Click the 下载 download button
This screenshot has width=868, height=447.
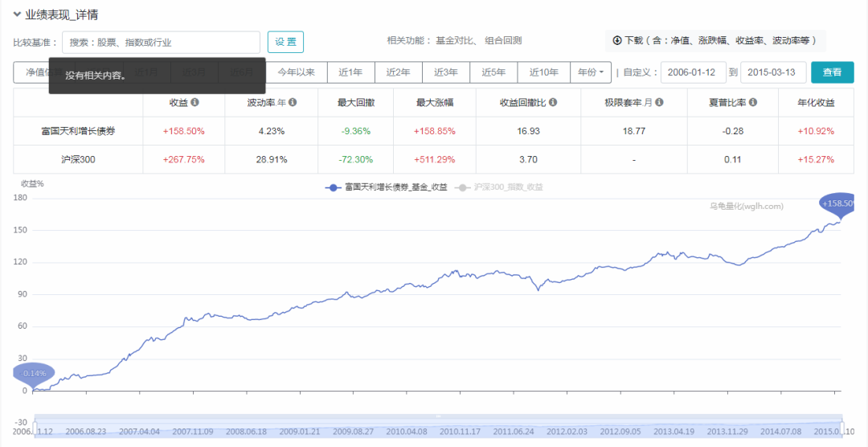pos(715,40)
